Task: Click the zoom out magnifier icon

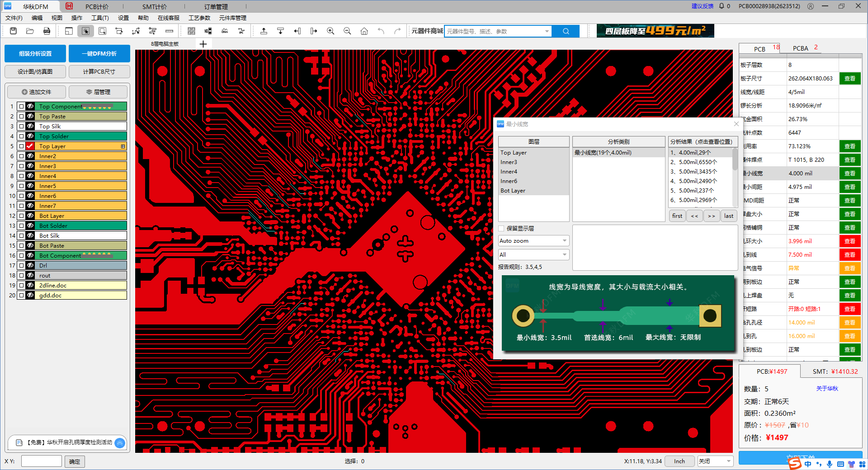Action: point(347,31)
